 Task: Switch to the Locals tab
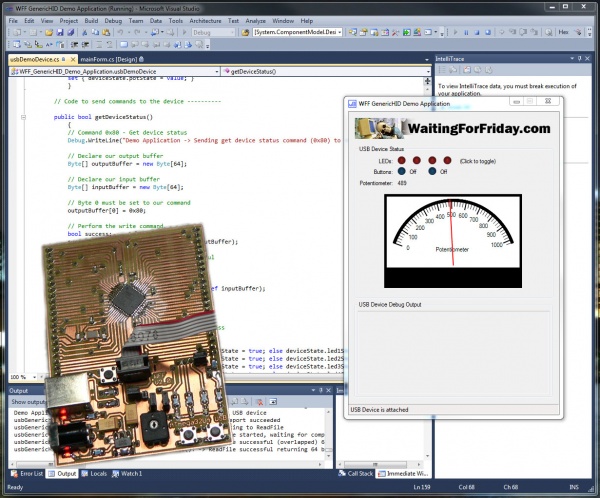(x=94, y=474)
